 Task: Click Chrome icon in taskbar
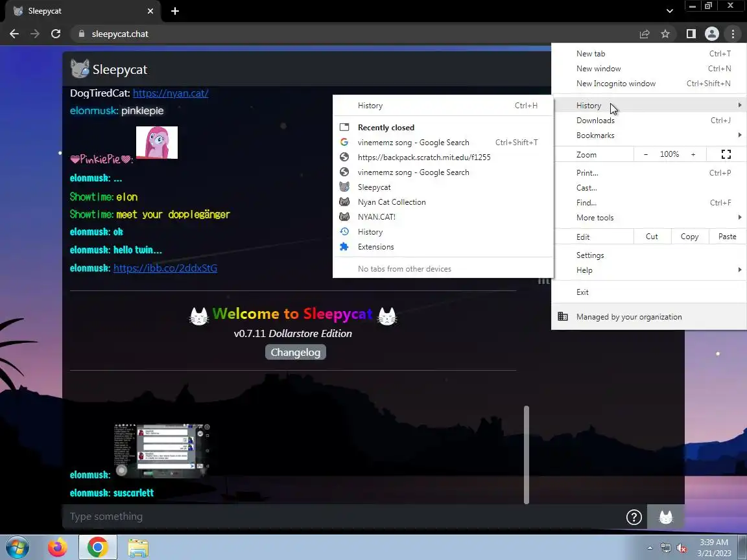(x=98, y=548)
